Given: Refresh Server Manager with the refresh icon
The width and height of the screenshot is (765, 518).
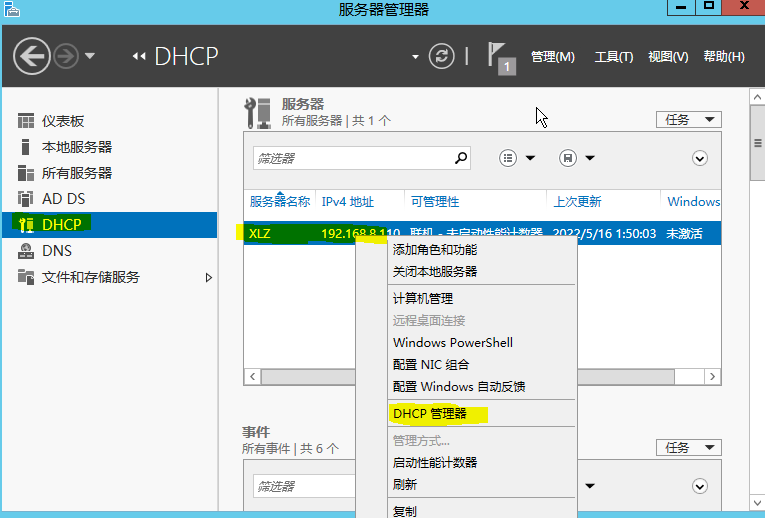Looking at the screenshot, I should (442, 56).
